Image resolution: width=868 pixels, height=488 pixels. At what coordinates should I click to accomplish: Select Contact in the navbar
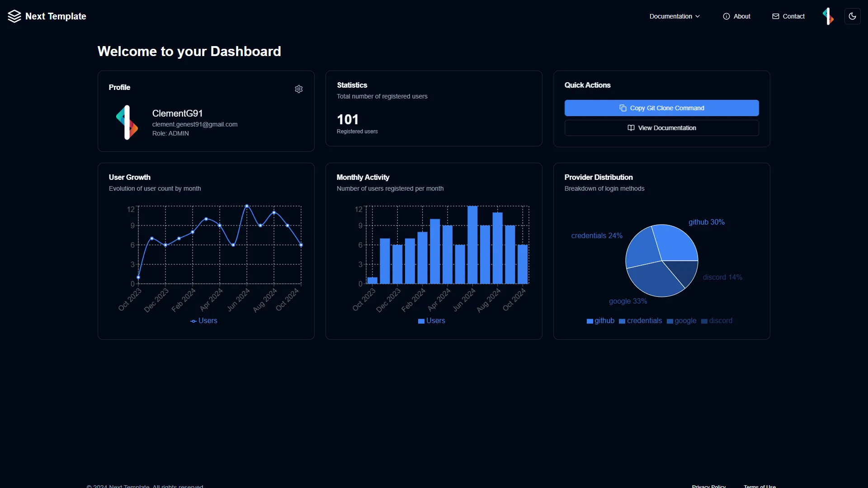pos(793,16)
